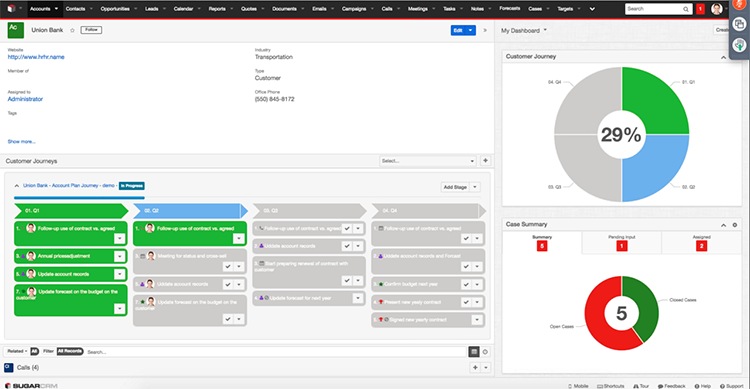Switch to Pending Input tab

621,243
